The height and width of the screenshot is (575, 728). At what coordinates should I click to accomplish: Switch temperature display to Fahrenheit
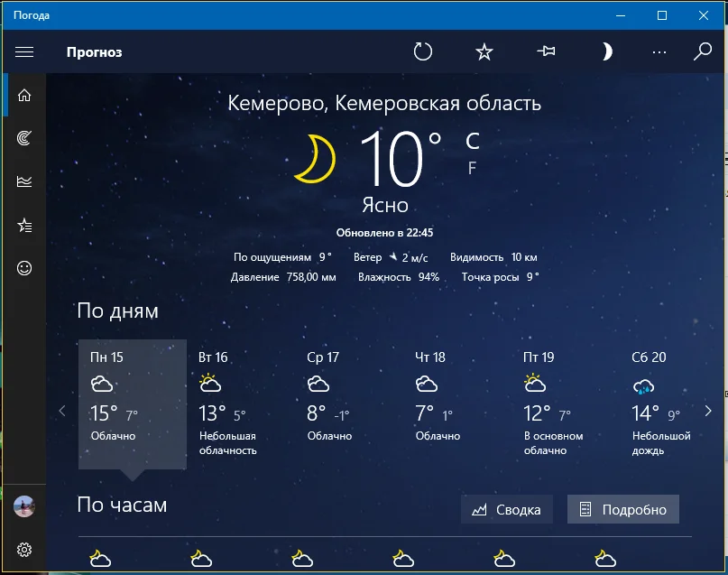[472, 165]
